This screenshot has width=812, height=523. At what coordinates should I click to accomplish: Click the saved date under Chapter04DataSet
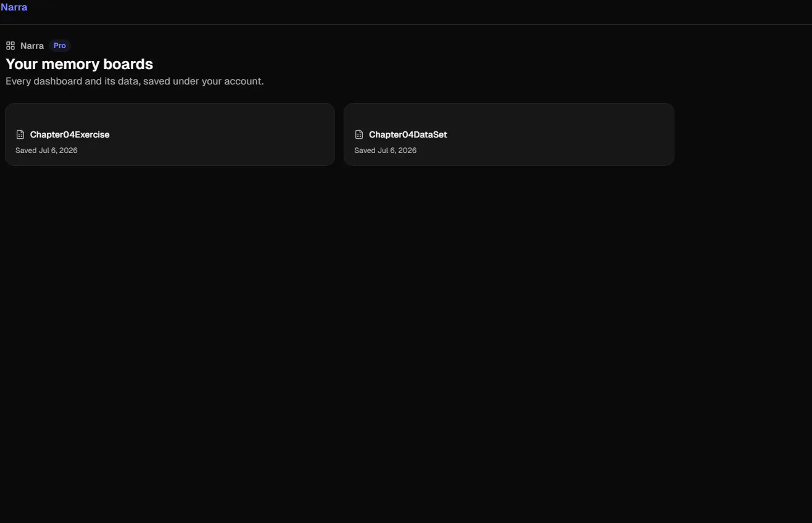pyautogui.click(x=385, y=150)
